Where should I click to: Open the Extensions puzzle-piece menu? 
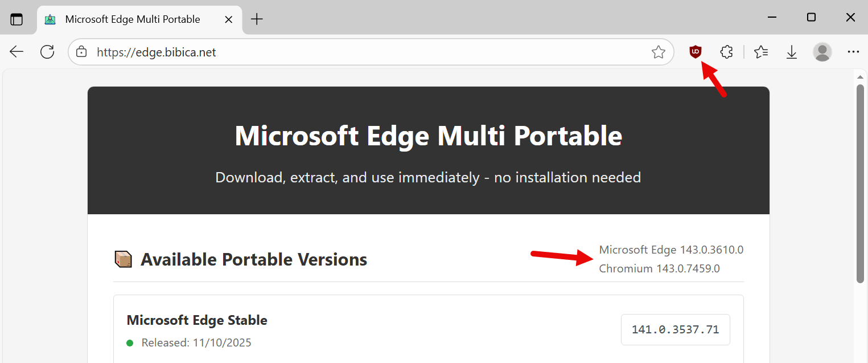click(x=726, y=52)
